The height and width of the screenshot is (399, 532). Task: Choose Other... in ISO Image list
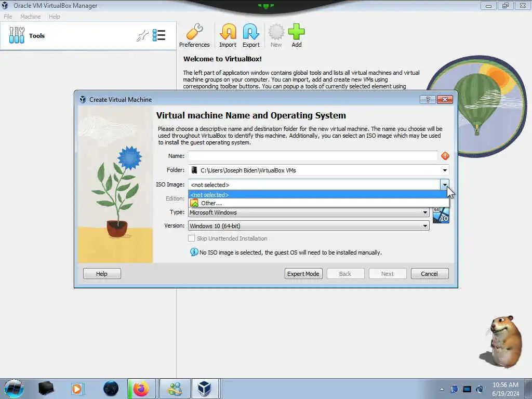[318, 203]
